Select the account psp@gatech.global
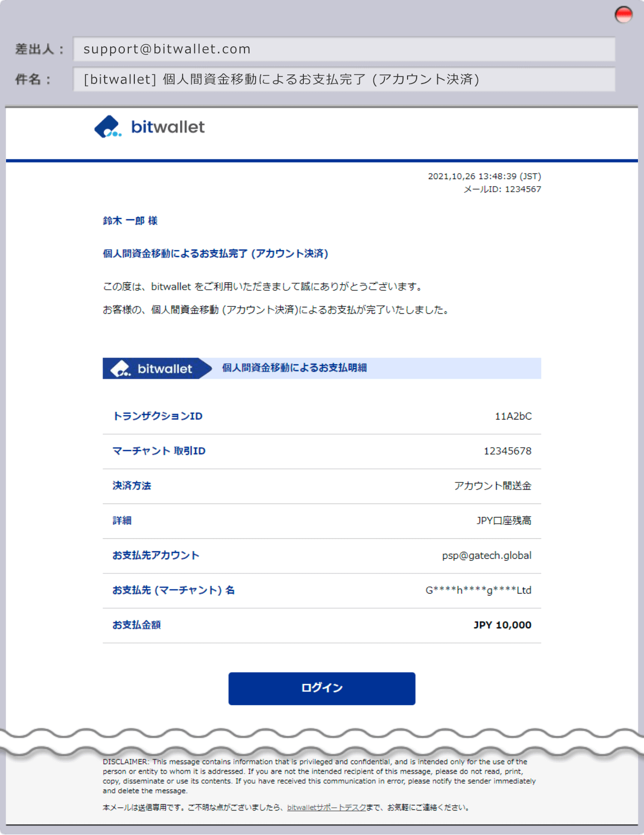The width and height of the screenshot is (644, 835). pos(487,555)
